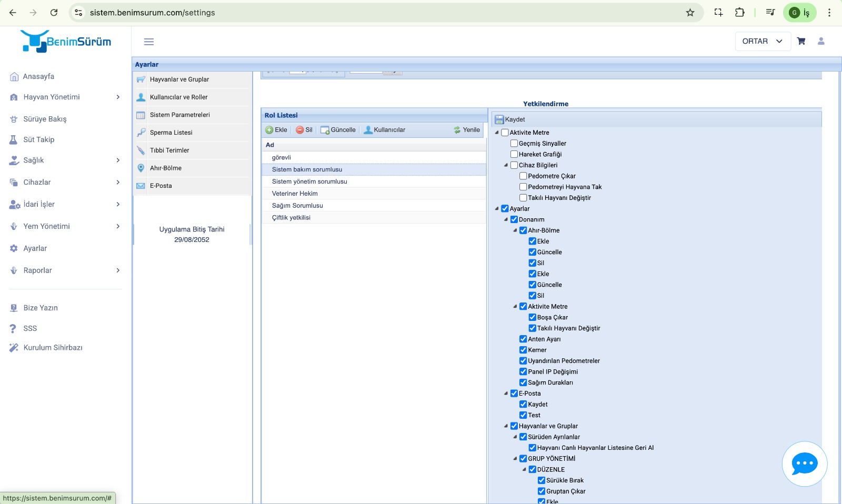Bookmark this page with the star icon

tap(690, 13)
